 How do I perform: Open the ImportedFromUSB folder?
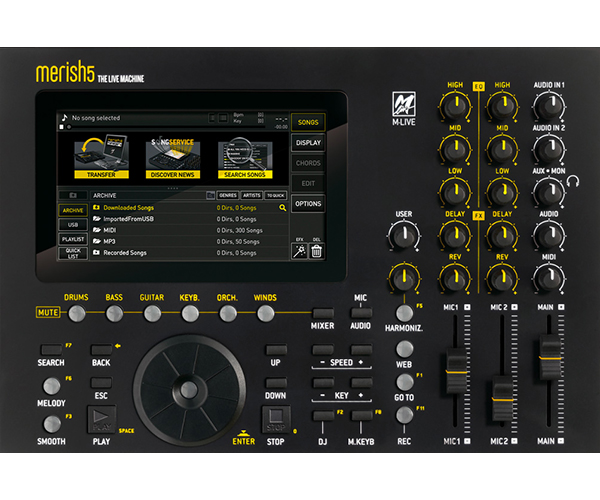[x=189, y=219]
